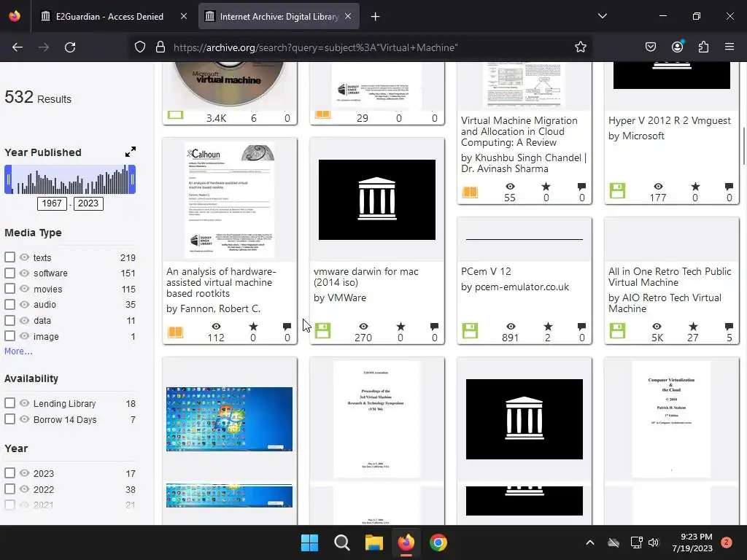Viewport: 747px width, 560px height.
Task: Hide software results using the eye toggle
Action: [24, 273]
